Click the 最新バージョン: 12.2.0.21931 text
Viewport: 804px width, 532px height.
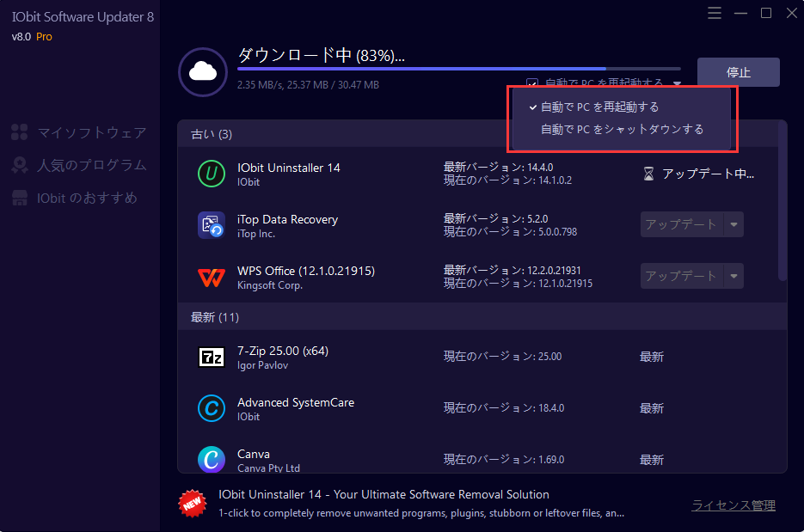click(x=512, y=270)
